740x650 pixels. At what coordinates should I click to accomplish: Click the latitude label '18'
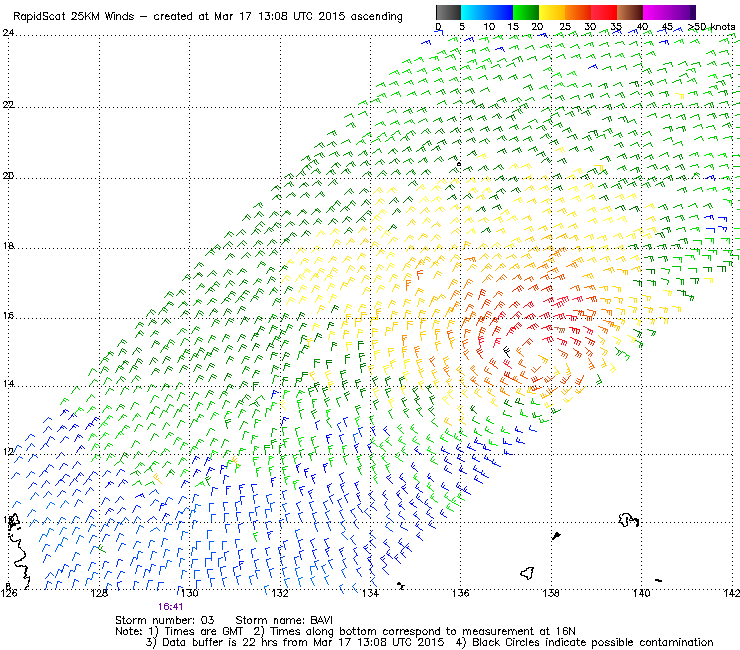(8, 246)
